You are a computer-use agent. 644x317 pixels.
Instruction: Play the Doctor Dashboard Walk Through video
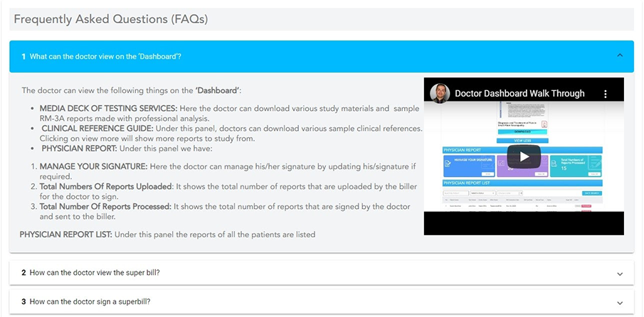point(524,156)
